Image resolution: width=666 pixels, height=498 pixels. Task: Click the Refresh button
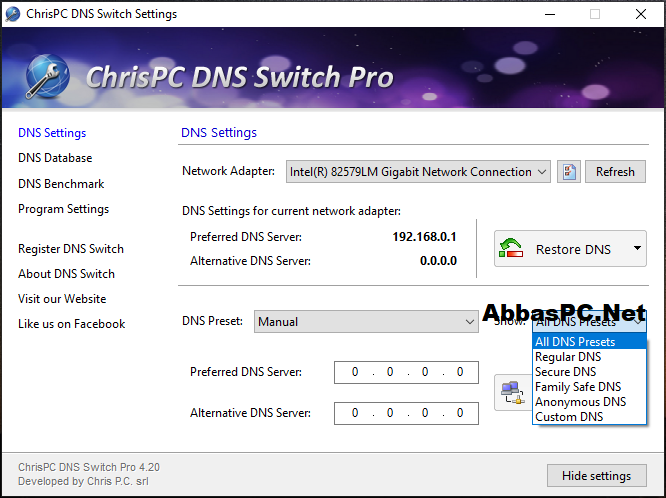pos(615,172)
